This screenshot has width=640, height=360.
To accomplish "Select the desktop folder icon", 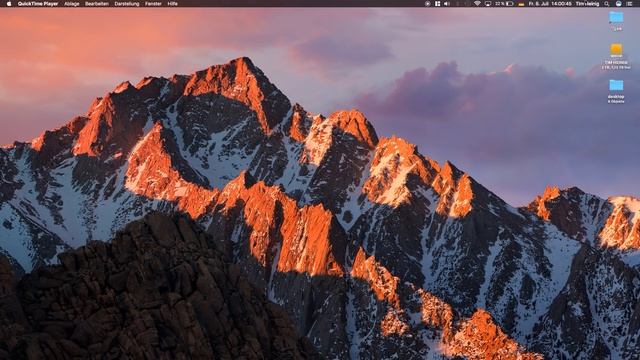I will click(616, 85).
